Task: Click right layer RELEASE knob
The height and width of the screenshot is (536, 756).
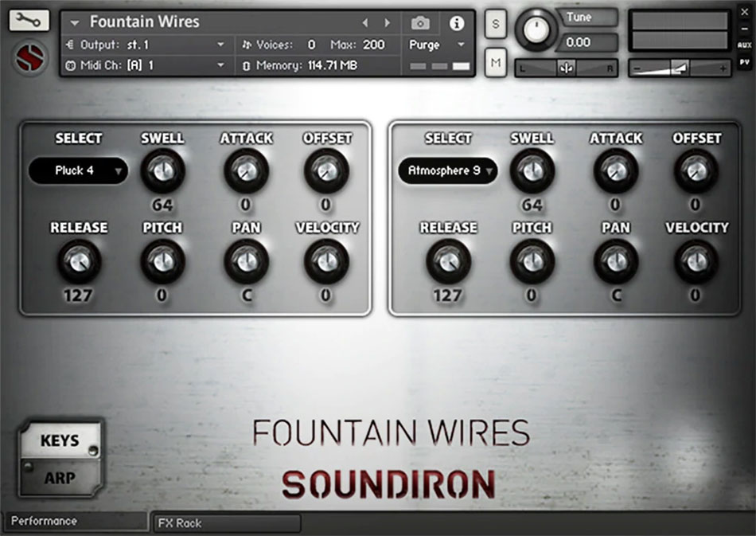Action: pyautogui.click(x=448, y=261)
